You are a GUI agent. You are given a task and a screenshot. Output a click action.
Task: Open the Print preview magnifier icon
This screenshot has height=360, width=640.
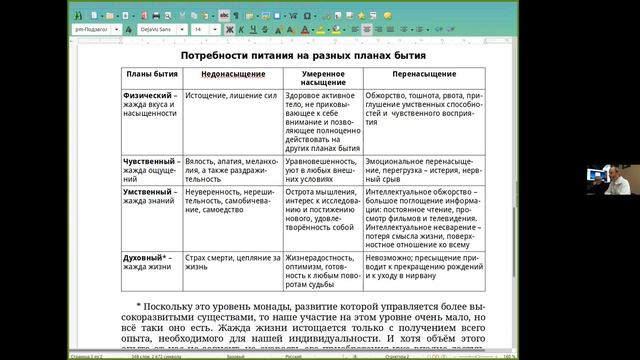pyautogui.click(x=168, y=16)
